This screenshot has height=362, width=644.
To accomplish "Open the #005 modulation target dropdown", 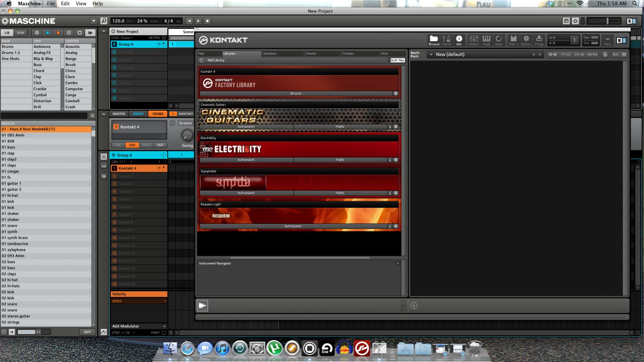I will pos(139,301).
